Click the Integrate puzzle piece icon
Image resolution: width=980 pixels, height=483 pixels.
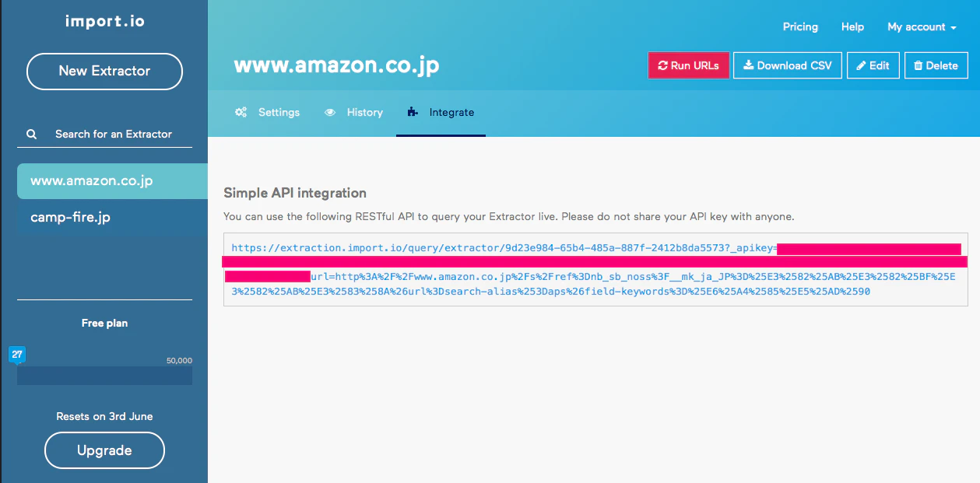click(x=413, y=112)
